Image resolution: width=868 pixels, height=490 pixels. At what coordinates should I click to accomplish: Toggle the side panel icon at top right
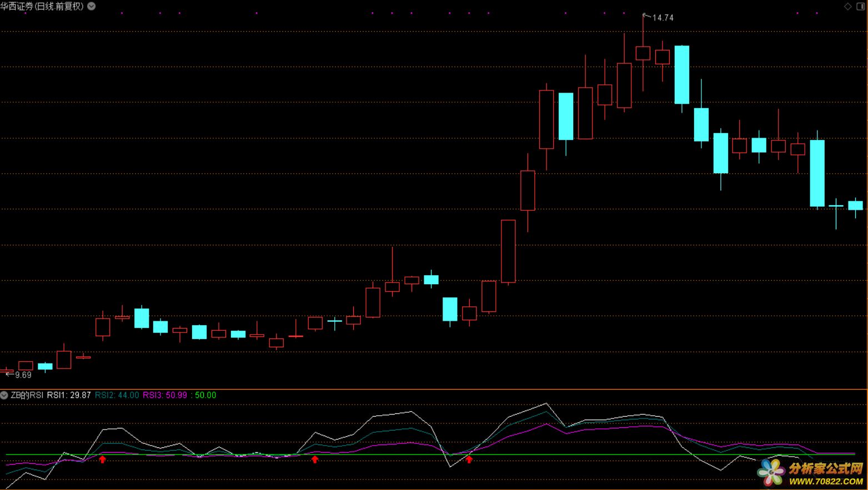point(861,6)
